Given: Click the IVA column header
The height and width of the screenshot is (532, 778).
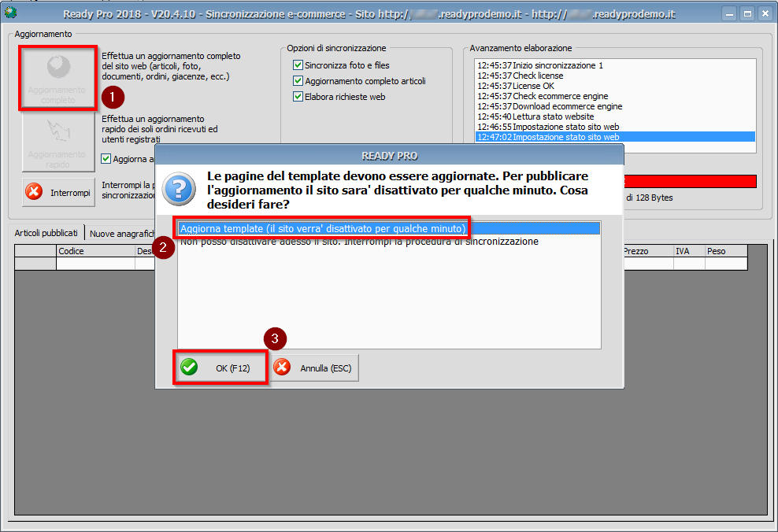Looking at the screenshot, I should click(689, 251).
